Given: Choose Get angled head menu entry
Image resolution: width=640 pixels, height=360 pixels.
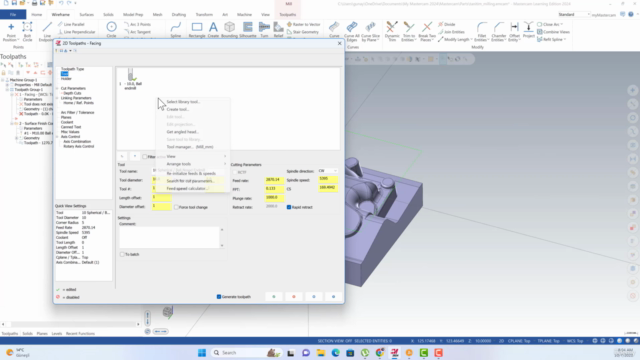Looking at the screenshot, I should point(182,132).
